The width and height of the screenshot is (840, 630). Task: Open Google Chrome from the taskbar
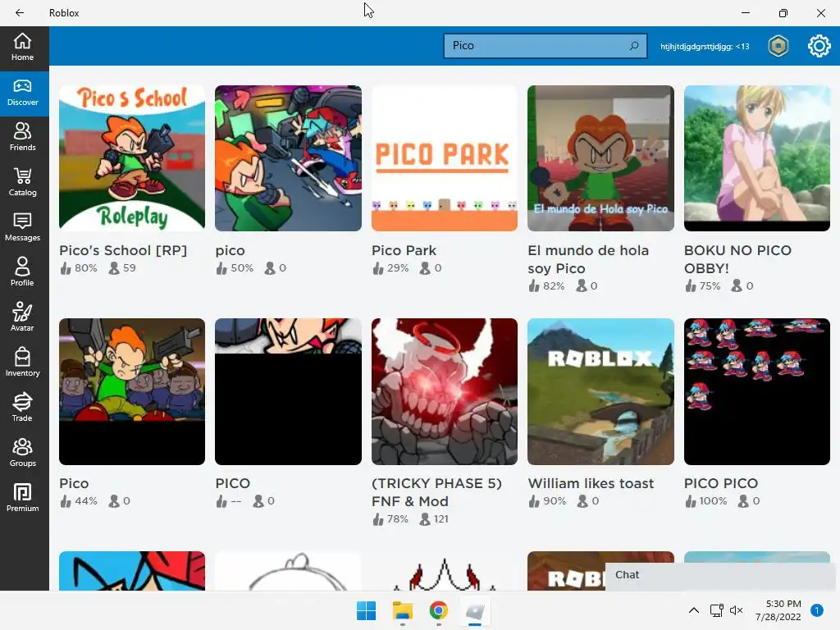pos(439,610)
